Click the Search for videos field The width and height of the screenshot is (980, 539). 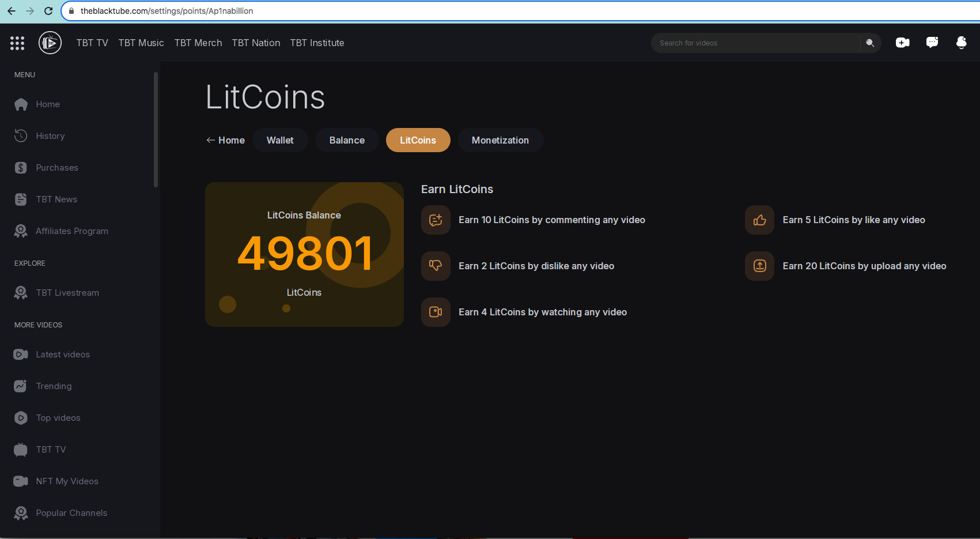[x=755, y=43]
